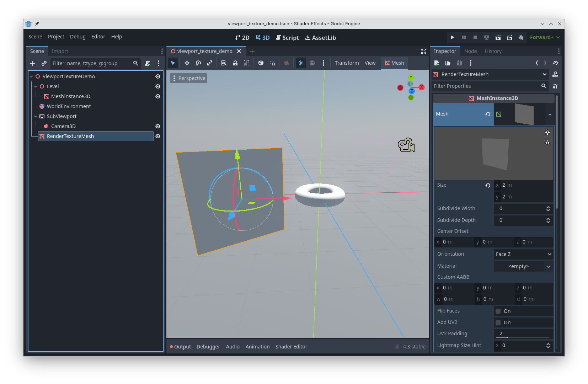Toggle visibility of MeshInstance3D node
The image size is (588, 384).
(158, 96)
